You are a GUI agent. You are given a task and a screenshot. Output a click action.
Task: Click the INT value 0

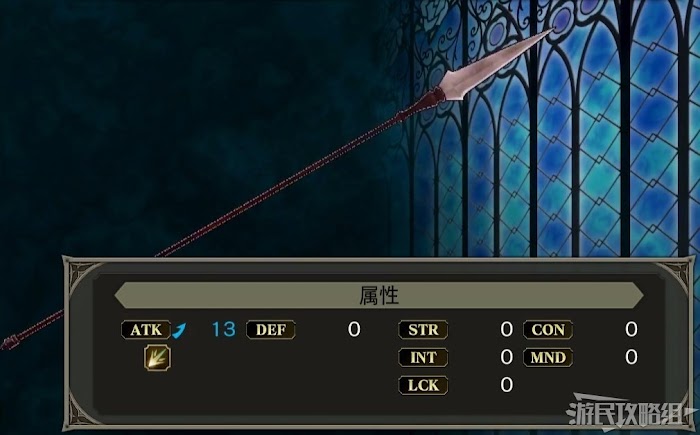pyautogui.click(x=507, y=357)
